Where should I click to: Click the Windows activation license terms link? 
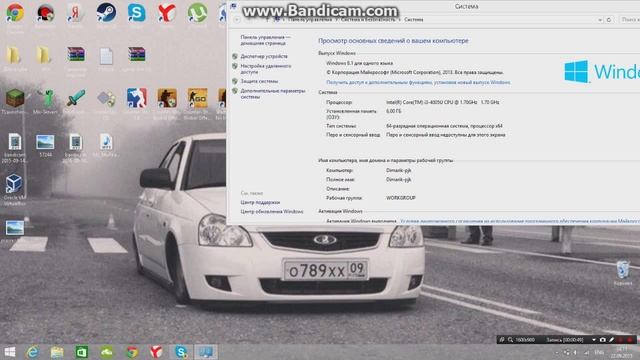click(x=520, y=221)
